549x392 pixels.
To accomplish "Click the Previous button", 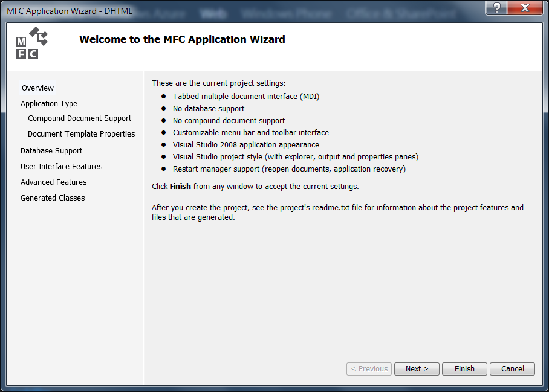I will pos(369,369).
